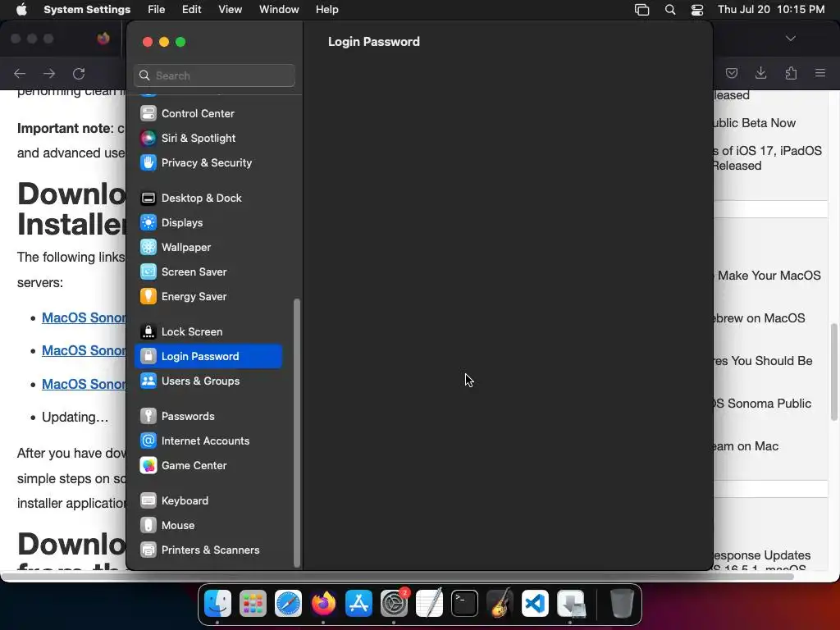This screenshot has width=840, height=630.
Task: Open Internet Accounts settings
Action: (x=208, y=441)
